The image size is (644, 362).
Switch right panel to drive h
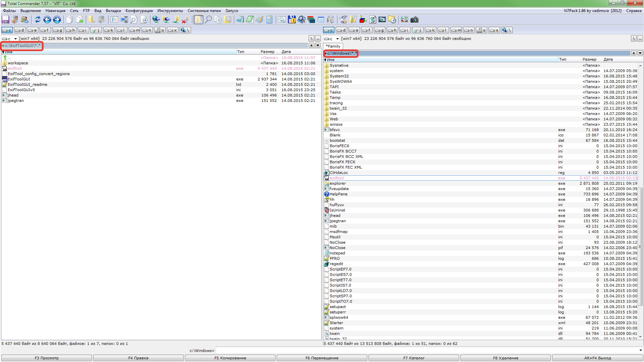pyautogui.click(x=392, y=30)
